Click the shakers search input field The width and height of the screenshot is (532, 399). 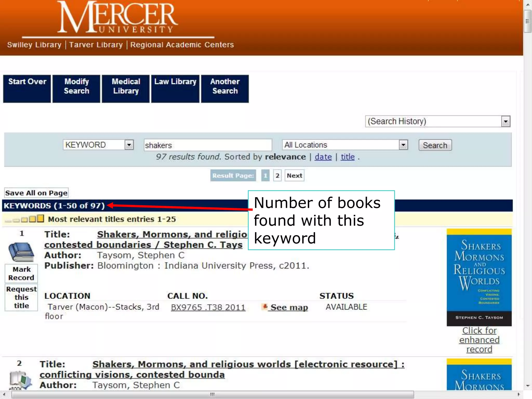click(x=208, y=145)
